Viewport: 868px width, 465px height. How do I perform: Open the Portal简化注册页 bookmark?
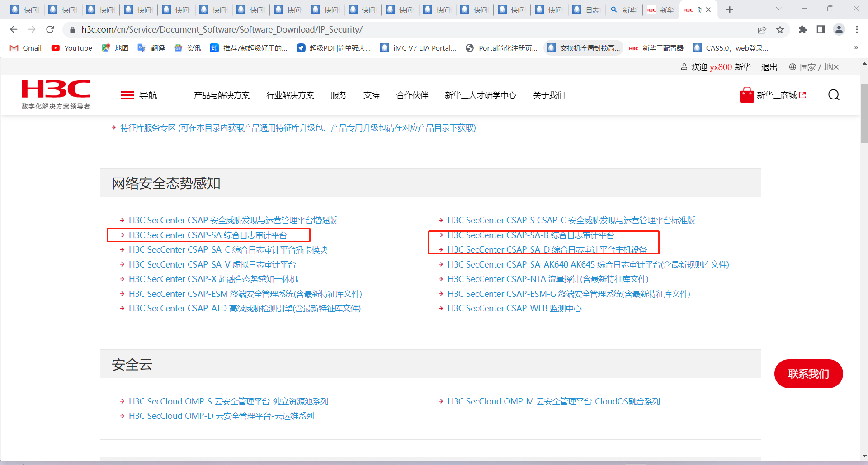tap(502, 48)
